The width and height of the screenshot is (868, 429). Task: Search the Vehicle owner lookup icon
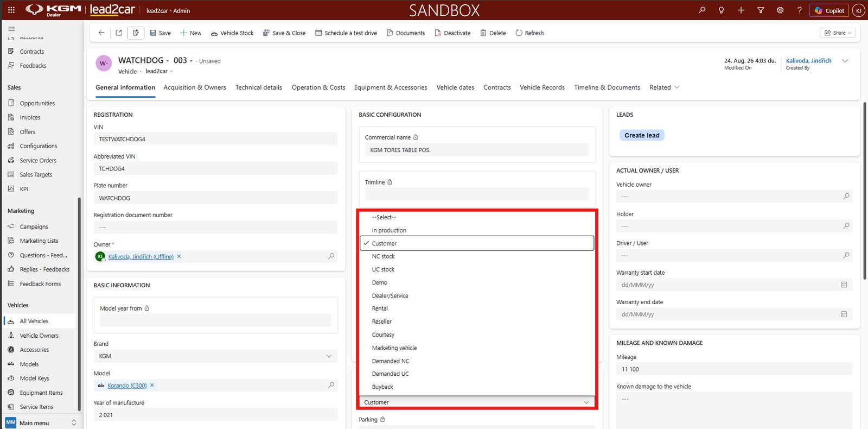pos(846,196)
